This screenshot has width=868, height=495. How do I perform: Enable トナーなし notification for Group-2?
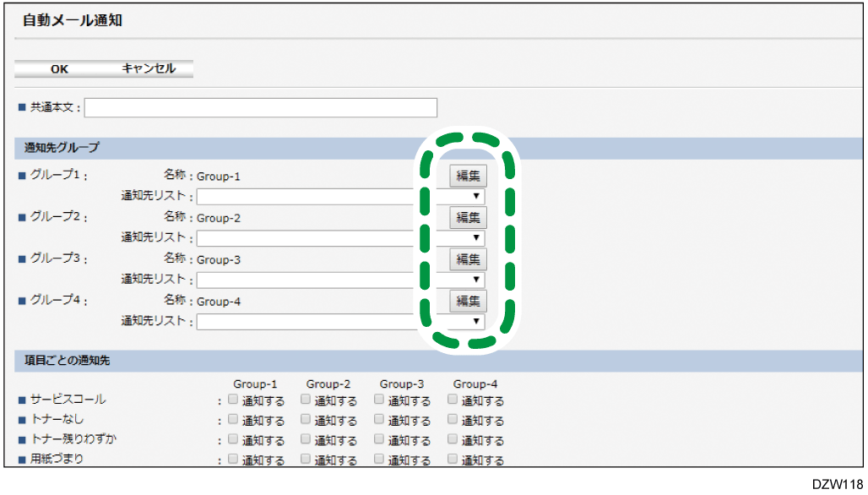[307, 419]
